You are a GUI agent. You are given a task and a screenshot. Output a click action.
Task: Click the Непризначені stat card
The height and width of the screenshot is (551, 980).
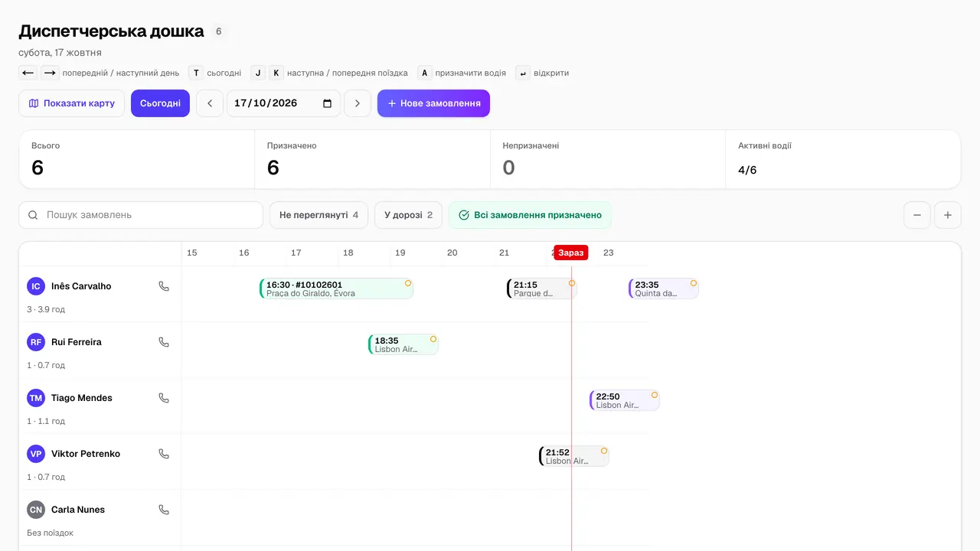pyautogui.click(x=608, y=159)
